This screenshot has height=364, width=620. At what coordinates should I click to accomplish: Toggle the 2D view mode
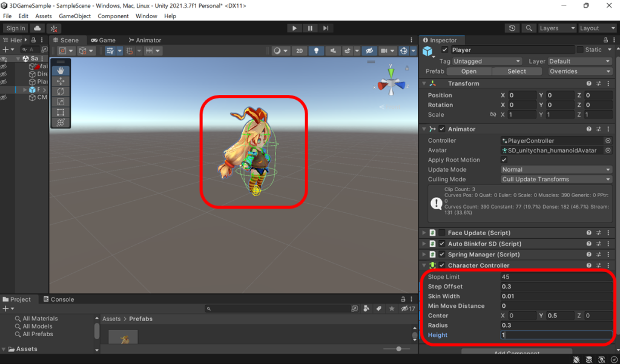click(x=299, y=51)
